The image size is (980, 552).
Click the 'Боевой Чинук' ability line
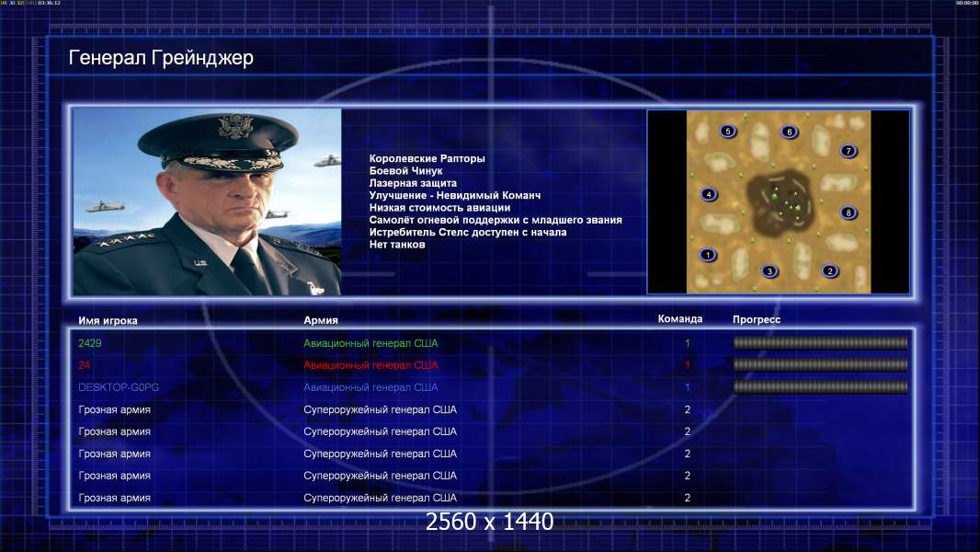[405, 171]
